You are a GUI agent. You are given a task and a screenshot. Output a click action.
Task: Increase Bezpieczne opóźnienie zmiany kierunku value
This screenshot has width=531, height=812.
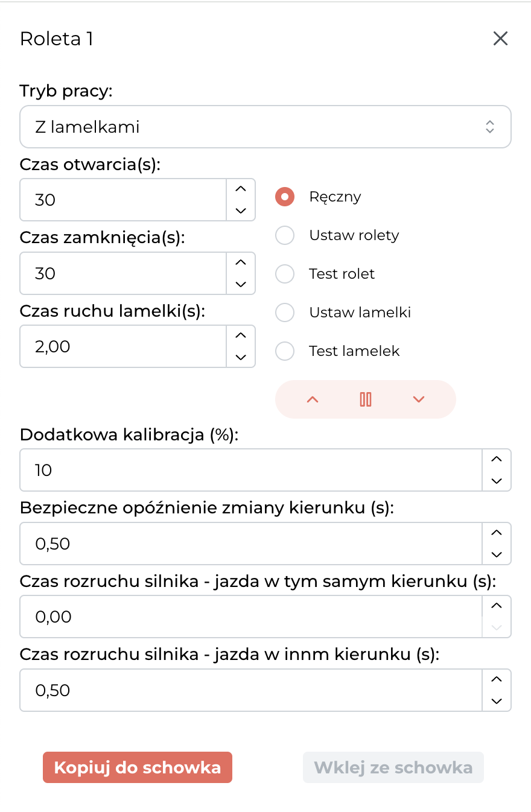point(497,533)
